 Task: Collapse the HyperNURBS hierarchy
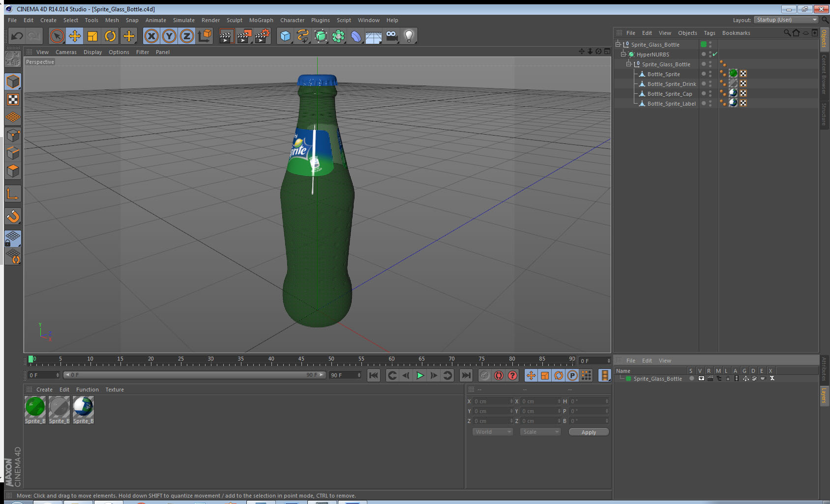623,54
